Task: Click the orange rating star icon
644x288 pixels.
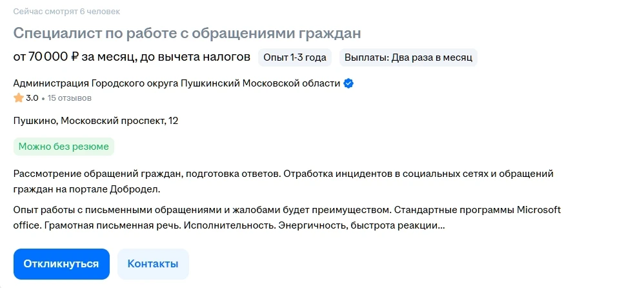Action: 19,98
